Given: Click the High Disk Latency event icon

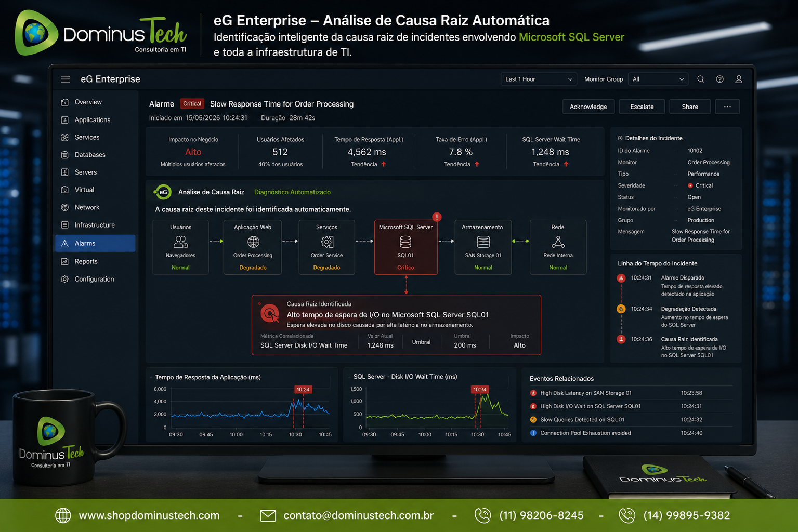Looking at the screenshot, I should click(x=533, y=393).
